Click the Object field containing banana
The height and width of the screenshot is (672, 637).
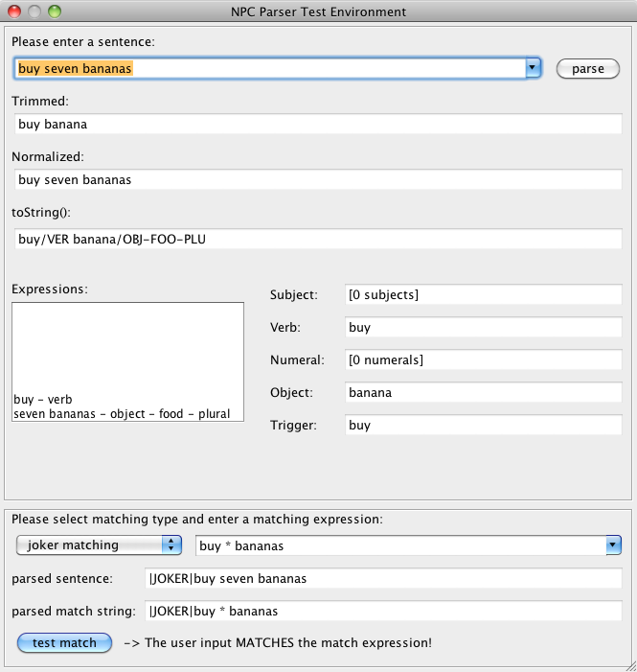click(x=483, y=392)
